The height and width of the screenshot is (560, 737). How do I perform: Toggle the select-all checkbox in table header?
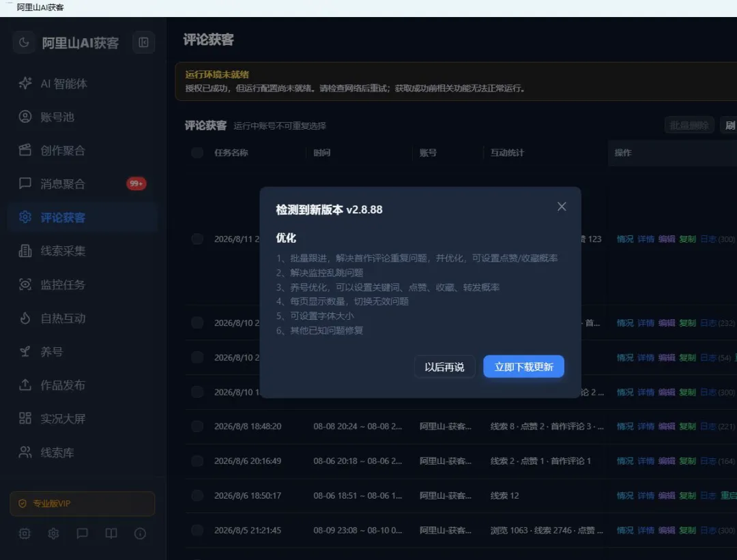pos(197,153)
